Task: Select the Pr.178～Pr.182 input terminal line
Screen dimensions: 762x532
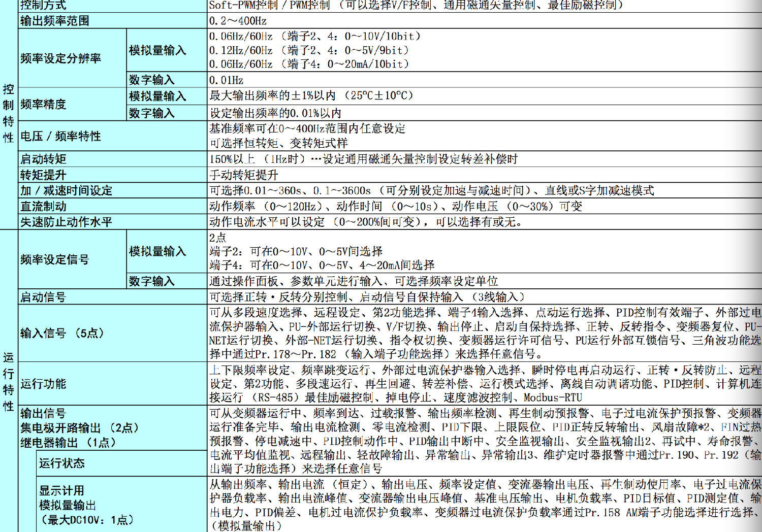Action: tap(376, 354)
